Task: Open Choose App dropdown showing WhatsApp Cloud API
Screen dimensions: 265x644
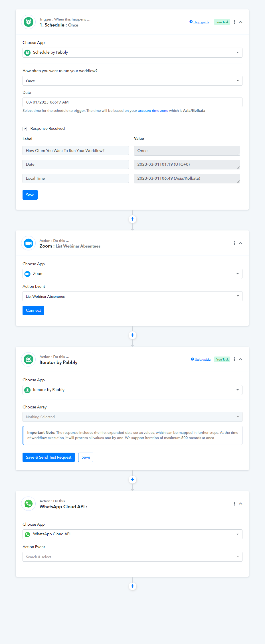Action: coord(132,534)
